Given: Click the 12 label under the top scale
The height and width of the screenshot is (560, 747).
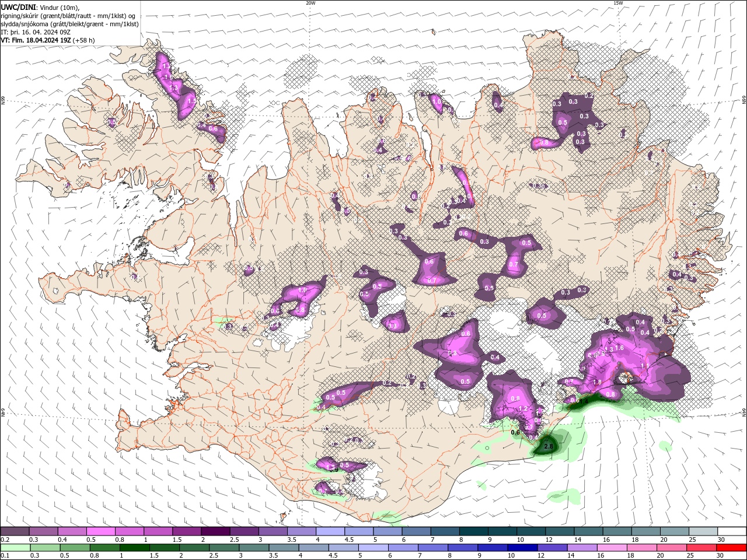Looking at the screenshot, I should [549, 540].
